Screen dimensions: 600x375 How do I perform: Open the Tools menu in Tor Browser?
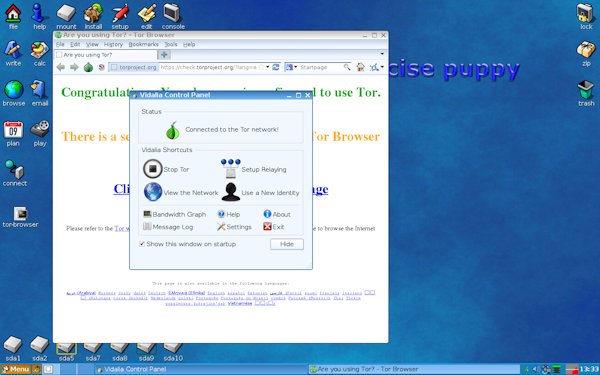coord(171,44)
